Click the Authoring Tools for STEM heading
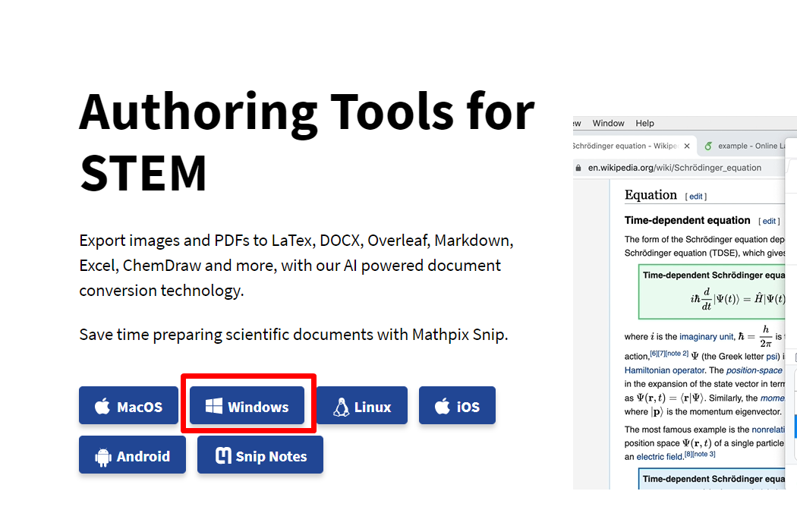 coord(307,142)
